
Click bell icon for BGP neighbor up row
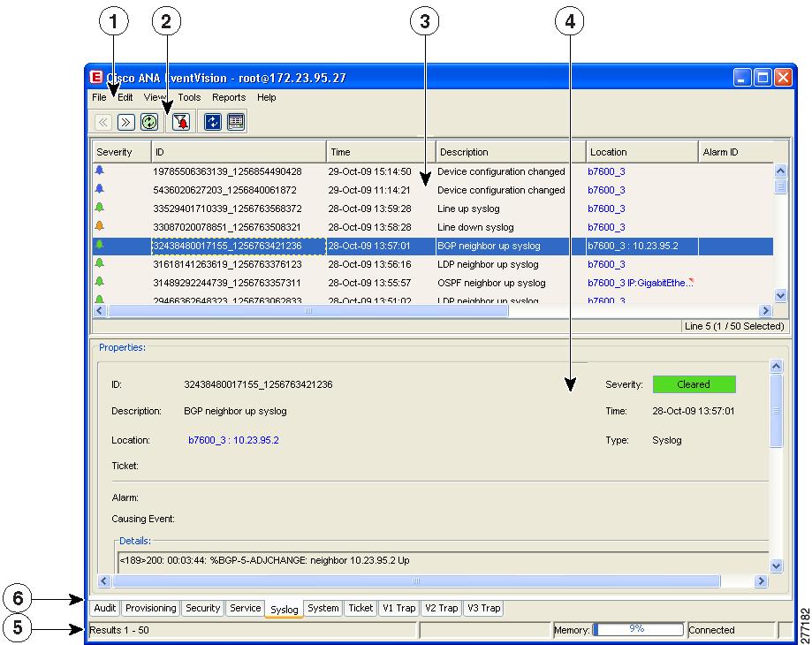[100, 245]
